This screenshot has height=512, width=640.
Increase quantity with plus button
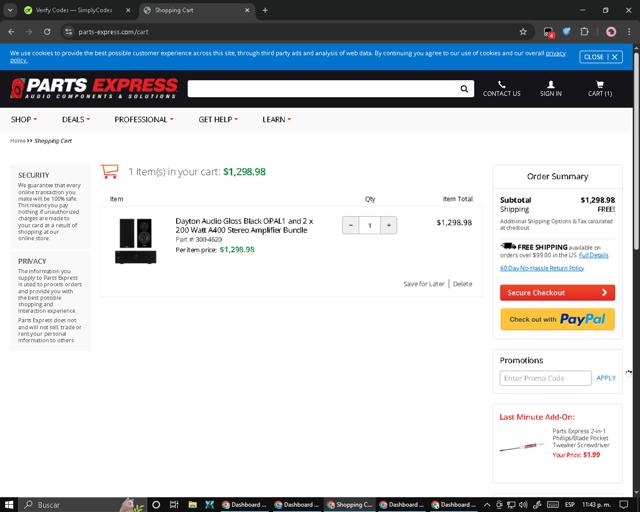[x=389, y=225]
